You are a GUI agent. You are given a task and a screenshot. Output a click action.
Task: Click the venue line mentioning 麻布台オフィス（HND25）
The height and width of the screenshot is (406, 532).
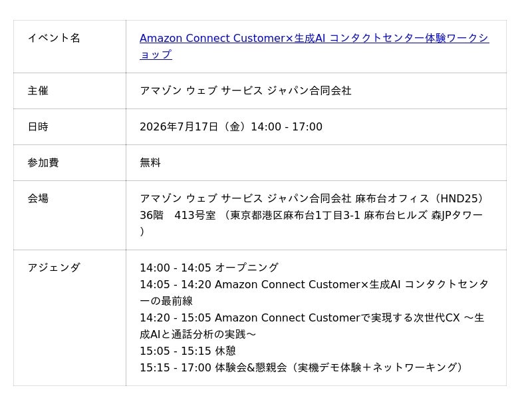[313, 198]
